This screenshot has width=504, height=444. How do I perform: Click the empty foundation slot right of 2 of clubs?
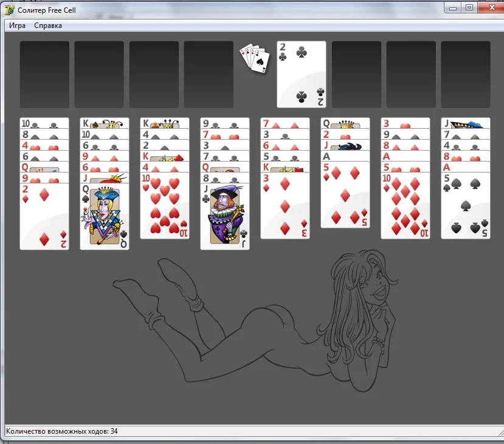pyautogui.click(x=356, y=74)
